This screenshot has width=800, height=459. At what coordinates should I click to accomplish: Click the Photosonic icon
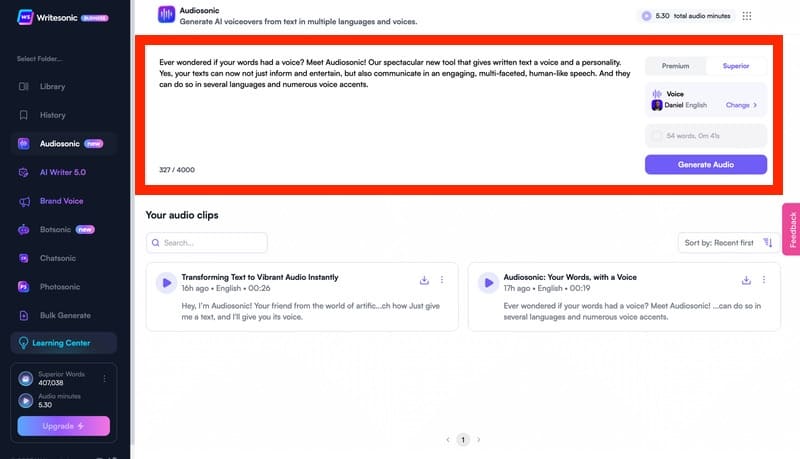pyautogui.click(x=23, y=287)
